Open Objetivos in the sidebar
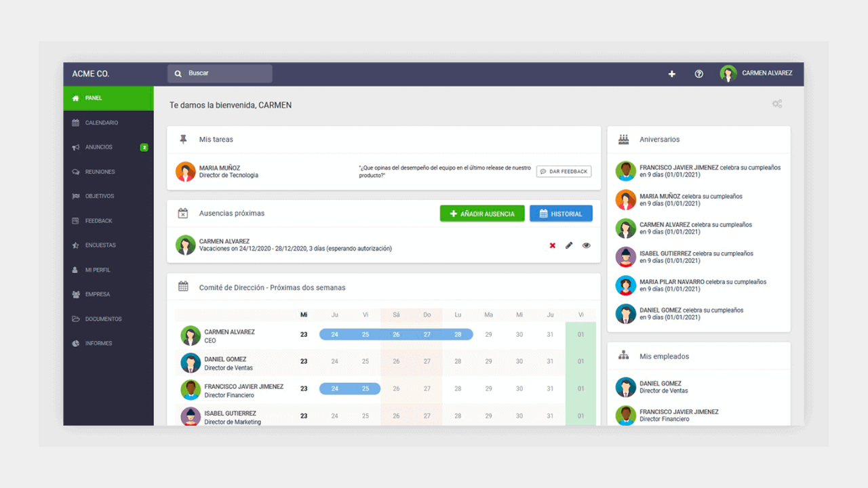Screen dimensions: 868x488 [x=108, y=196]
